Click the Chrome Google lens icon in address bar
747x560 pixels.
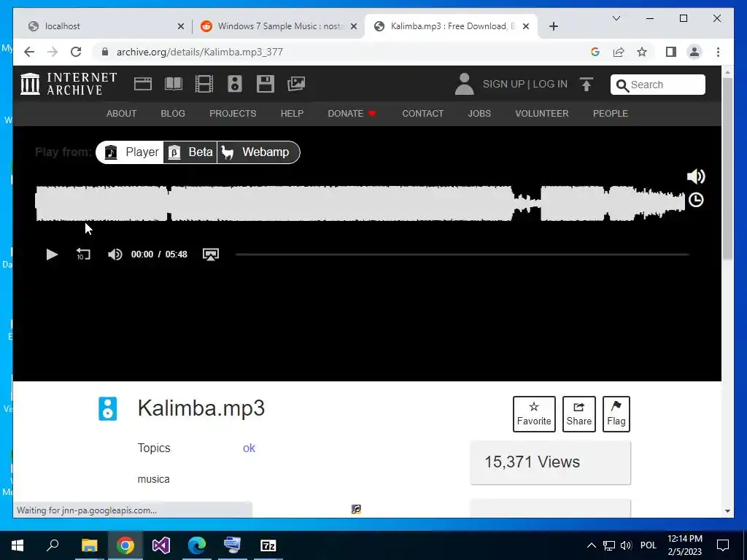[x=595, y=52]
